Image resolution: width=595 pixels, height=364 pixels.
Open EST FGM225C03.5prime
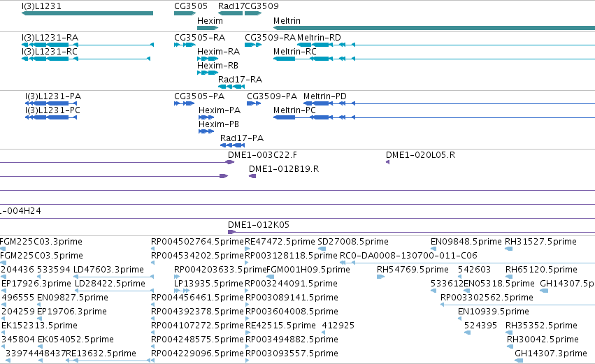tap(41, 256)
